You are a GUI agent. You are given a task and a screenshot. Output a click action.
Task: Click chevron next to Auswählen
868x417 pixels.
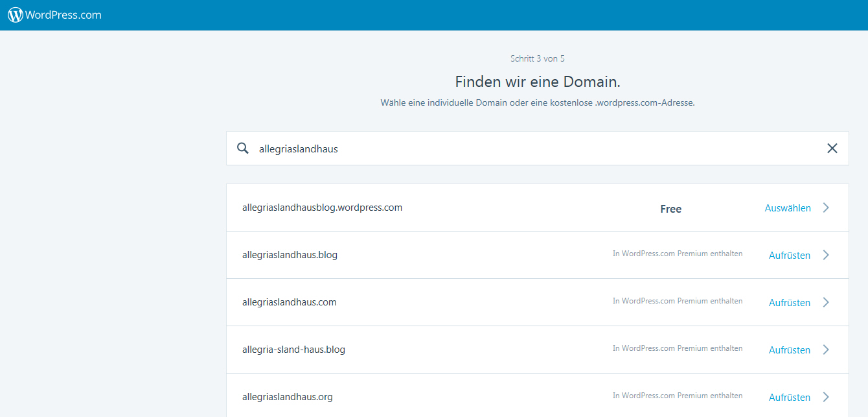(x=826, y=208)
